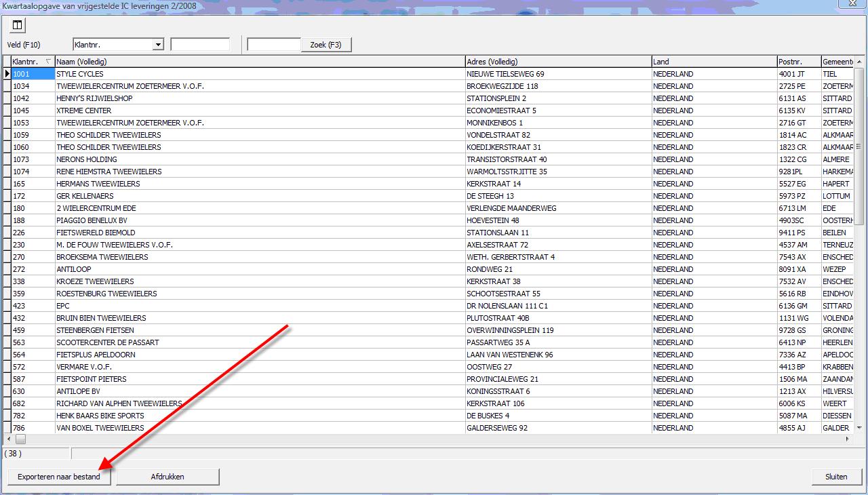Click Exporteren naar bestand button

click(x=59, y=477)
